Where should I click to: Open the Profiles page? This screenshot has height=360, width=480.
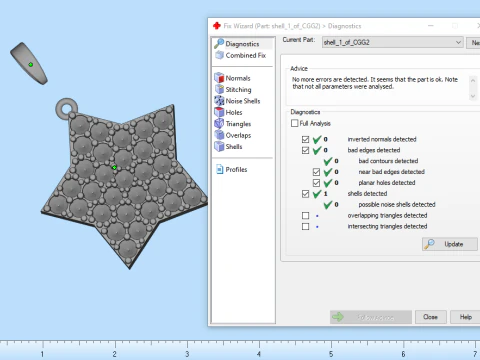(236, 169)
